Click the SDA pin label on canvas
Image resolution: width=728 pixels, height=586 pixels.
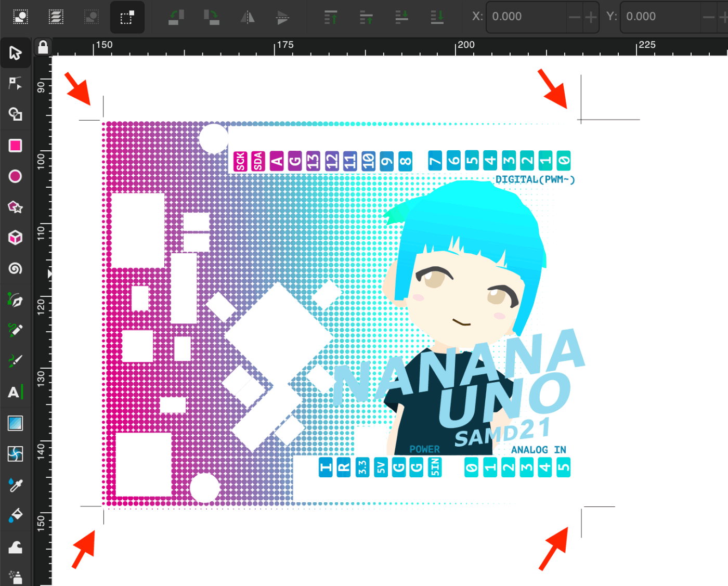tap(258, 161)
